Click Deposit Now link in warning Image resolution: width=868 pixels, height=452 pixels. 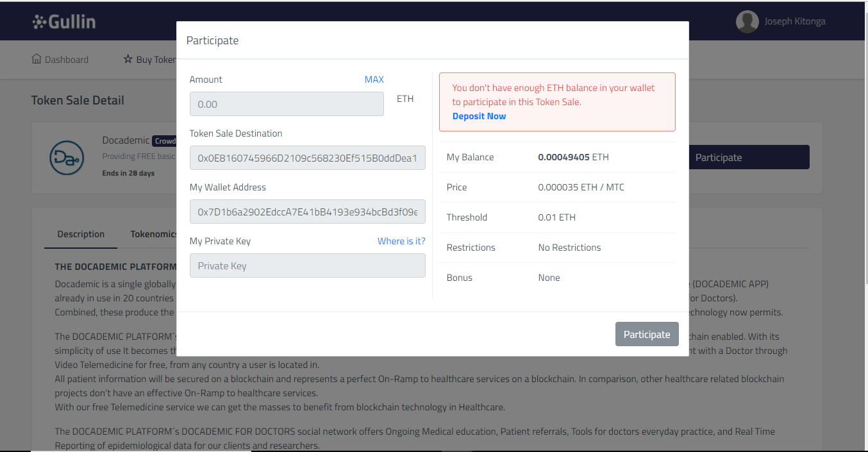(x=479, y=116)
